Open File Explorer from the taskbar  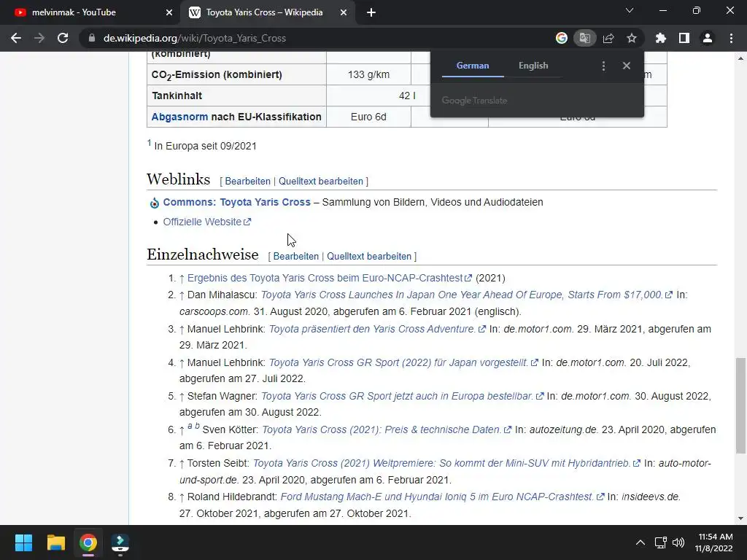pos(55,542)
